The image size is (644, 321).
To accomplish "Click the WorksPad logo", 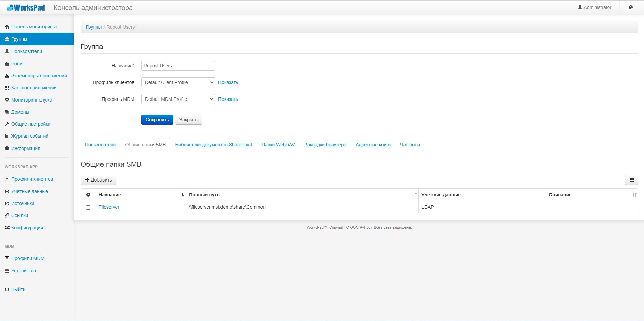I will point(26,7).
